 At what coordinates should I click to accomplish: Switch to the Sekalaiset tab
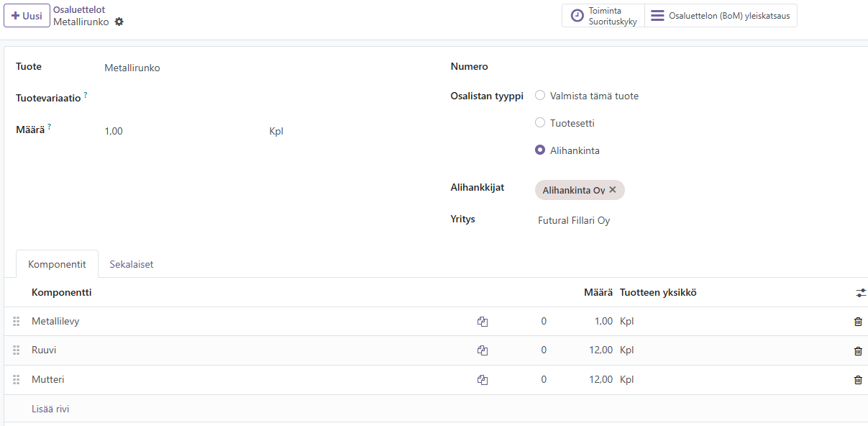pos(131,264)
